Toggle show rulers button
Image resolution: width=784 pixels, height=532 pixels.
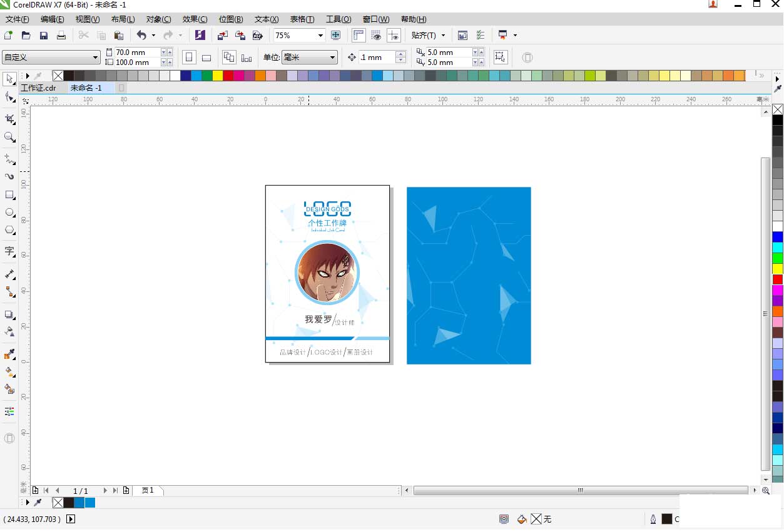(359, 36)
